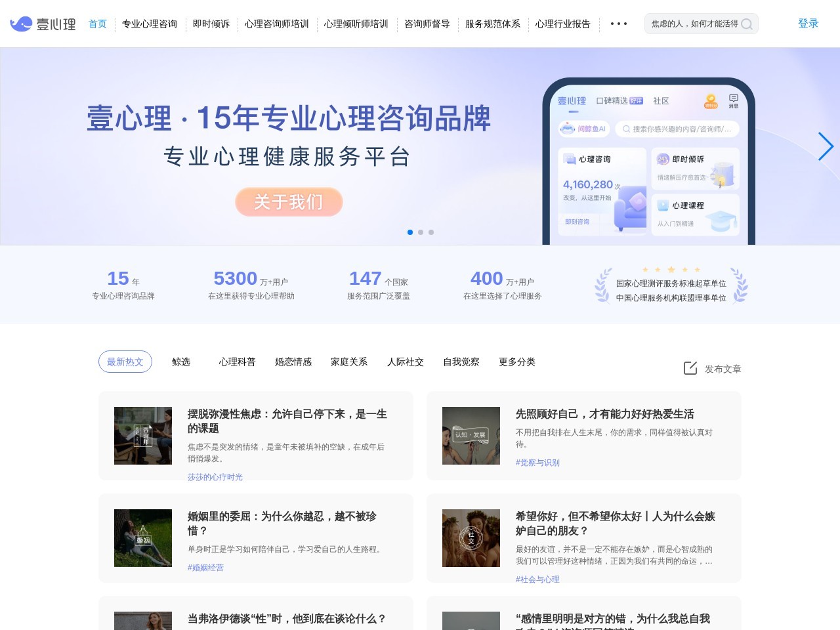Expand the 更多分类 categories
The width and height of the screenshot is (840, 630).
click(x=517, y=362)
